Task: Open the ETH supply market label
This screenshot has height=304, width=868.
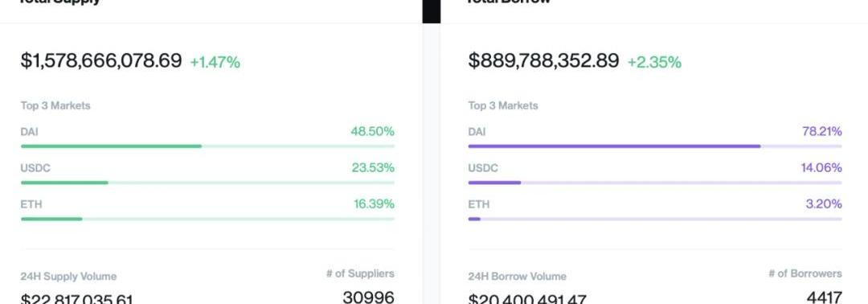Action: pyautogui.click(x=31, y=204)
